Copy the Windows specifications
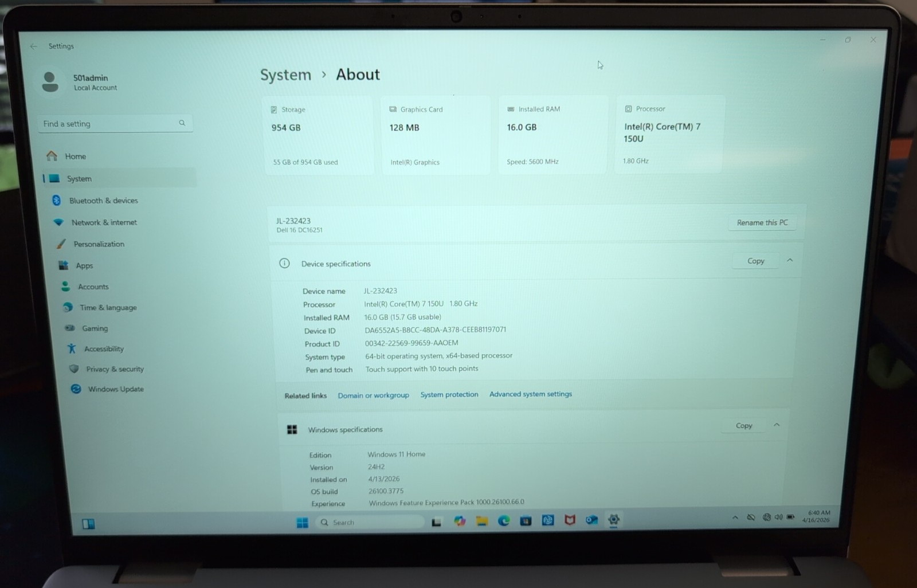Screen dimensions: 917x588 743,425
